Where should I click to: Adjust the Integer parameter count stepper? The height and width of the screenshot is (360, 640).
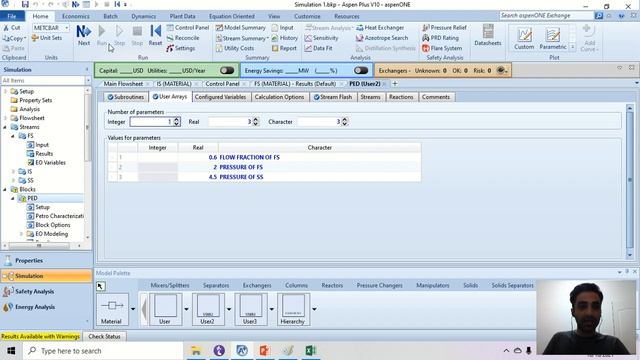pyautogui.click(x=176, y=122)
